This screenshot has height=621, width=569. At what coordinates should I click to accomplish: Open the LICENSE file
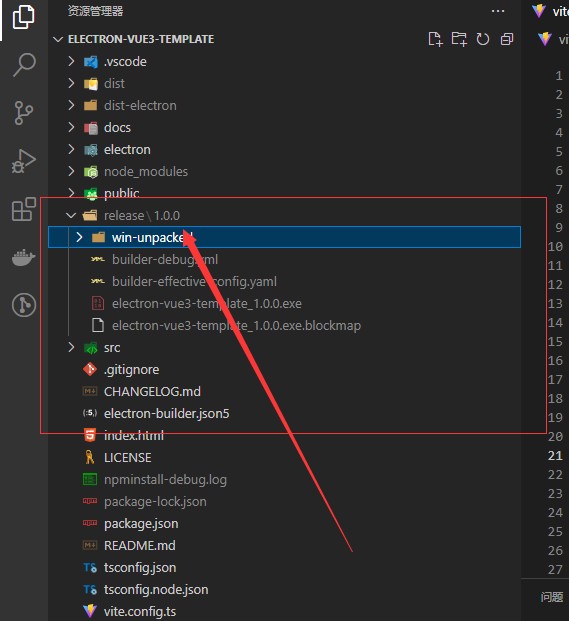click(128, 457)
